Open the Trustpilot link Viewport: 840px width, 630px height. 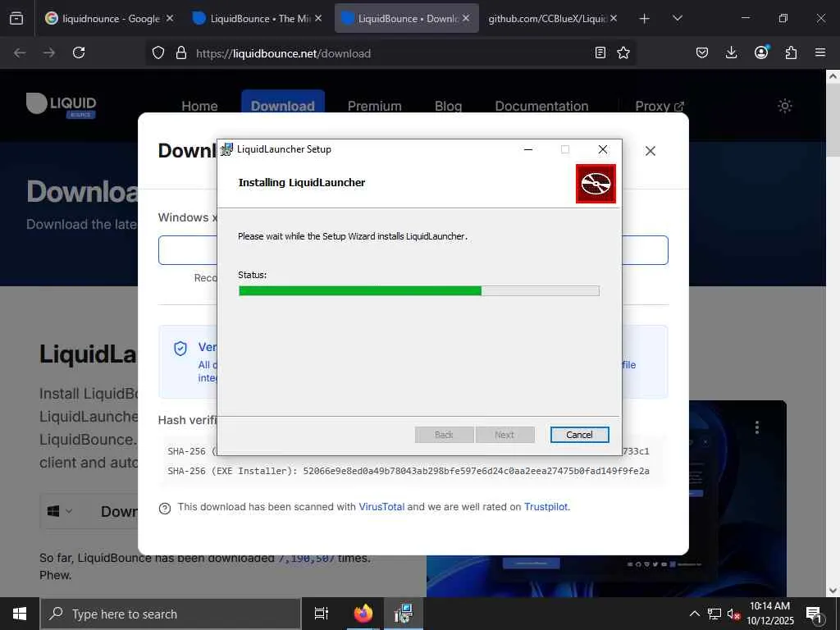click(546, 507)
